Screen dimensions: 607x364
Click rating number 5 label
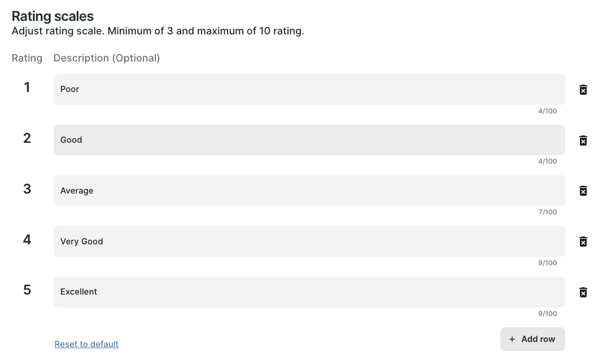click(27, 290)
